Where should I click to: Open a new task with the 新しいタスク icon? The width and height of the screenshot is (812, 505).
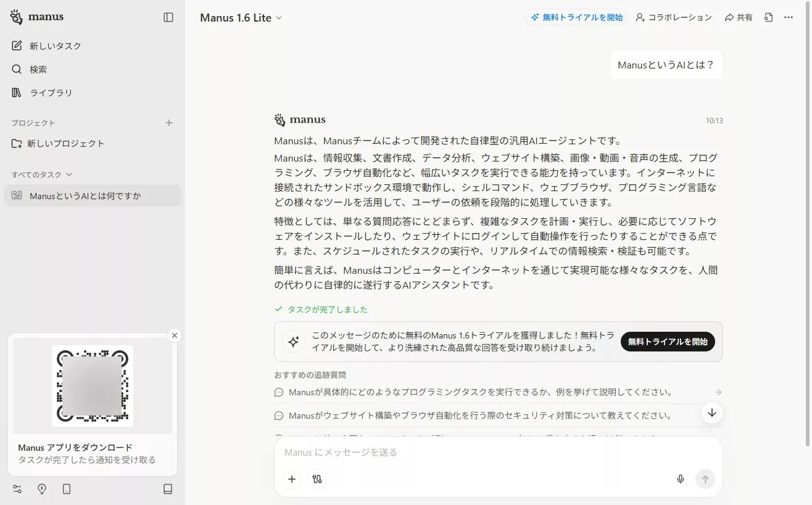17,45
